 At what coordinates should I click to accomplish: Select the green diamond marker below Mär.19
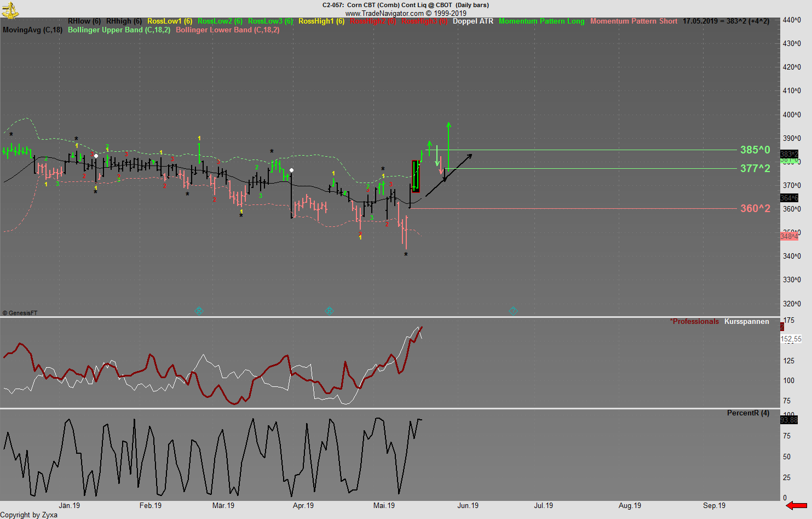(199, 311)
